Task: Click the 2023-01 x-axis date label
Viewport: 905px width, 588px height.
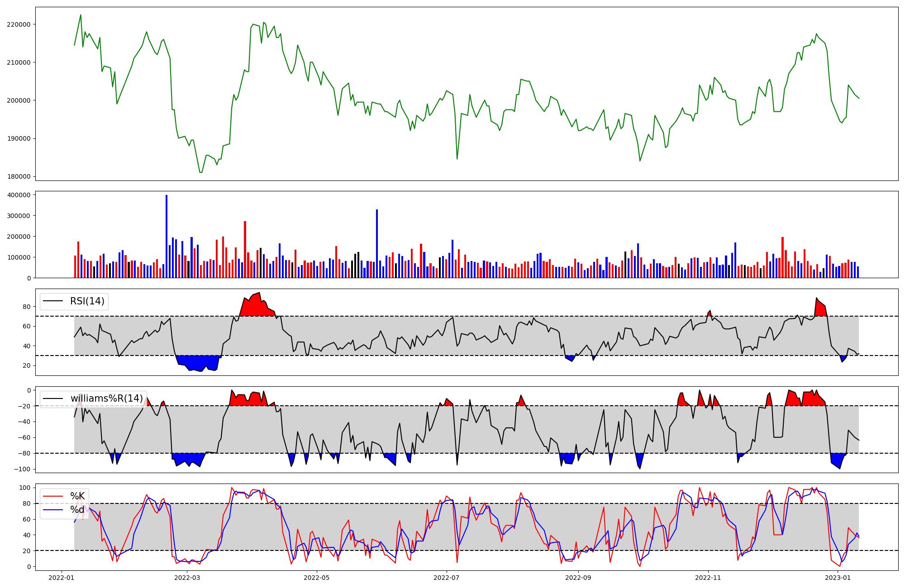Action: tap(838, 578)
